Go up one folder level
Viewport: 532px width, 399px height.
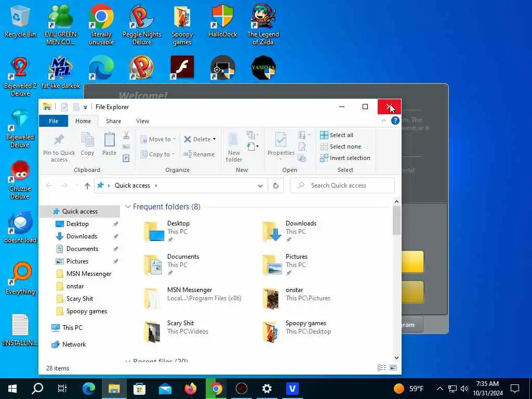(87, 185)
